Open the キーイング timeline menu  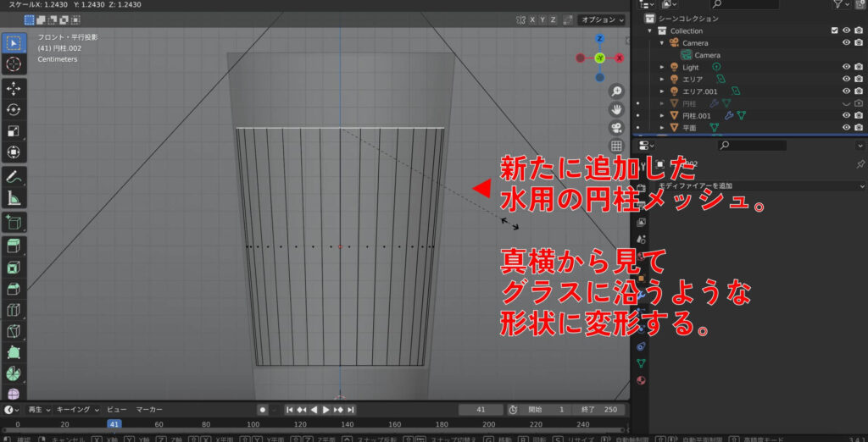click(77, 410)
